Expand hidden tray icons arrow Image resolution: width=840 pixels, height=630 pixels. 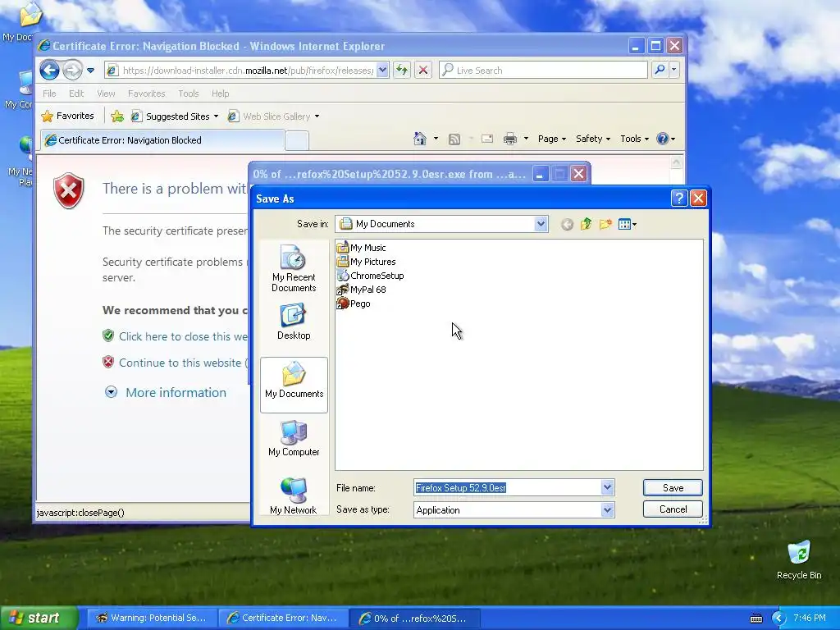point(778,619)
